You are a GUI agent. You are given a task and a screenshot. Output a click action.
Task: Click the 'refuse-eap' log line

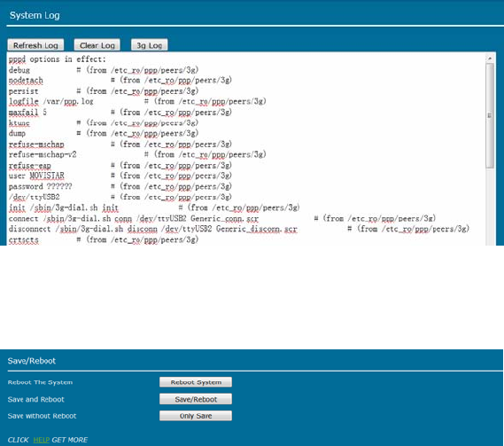point(120,166)
